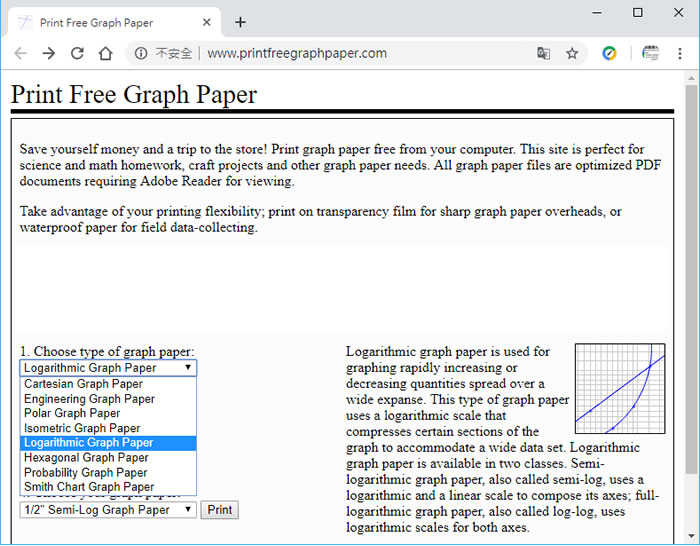
Task: Choose Smith Chart Graph Paper option
Action: pyautogui.click(x=108, y=487)
